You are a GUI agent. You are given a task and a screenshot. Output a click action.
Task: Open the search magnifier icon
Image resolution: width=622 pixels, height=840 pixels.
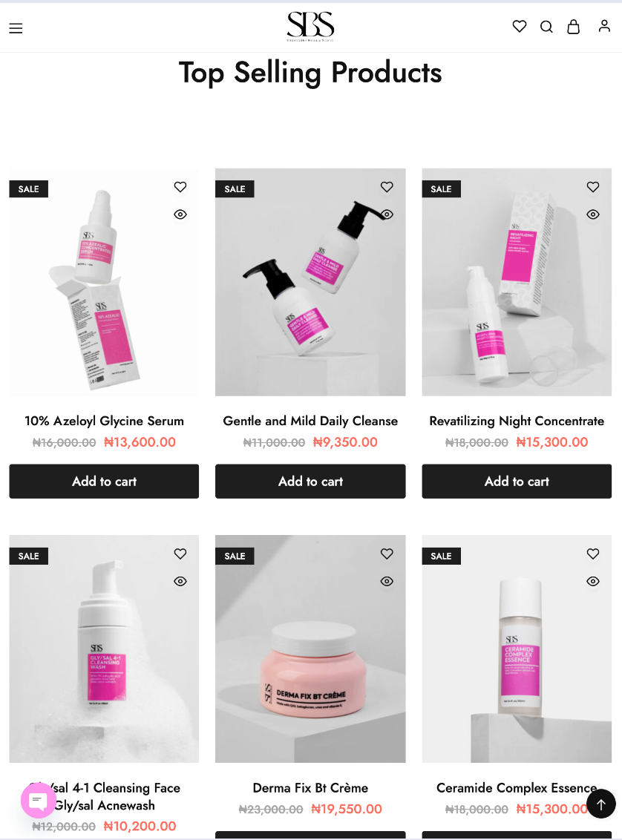pyautogui.click(x=546, y=27)
